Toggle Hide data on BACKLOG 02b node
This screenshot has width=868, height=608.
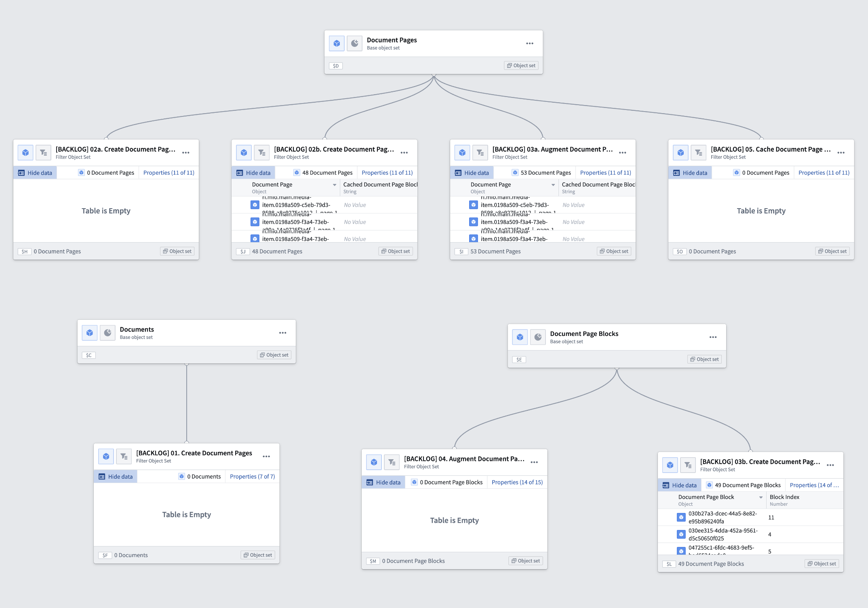pyautogui.click(x=253, y=173)
